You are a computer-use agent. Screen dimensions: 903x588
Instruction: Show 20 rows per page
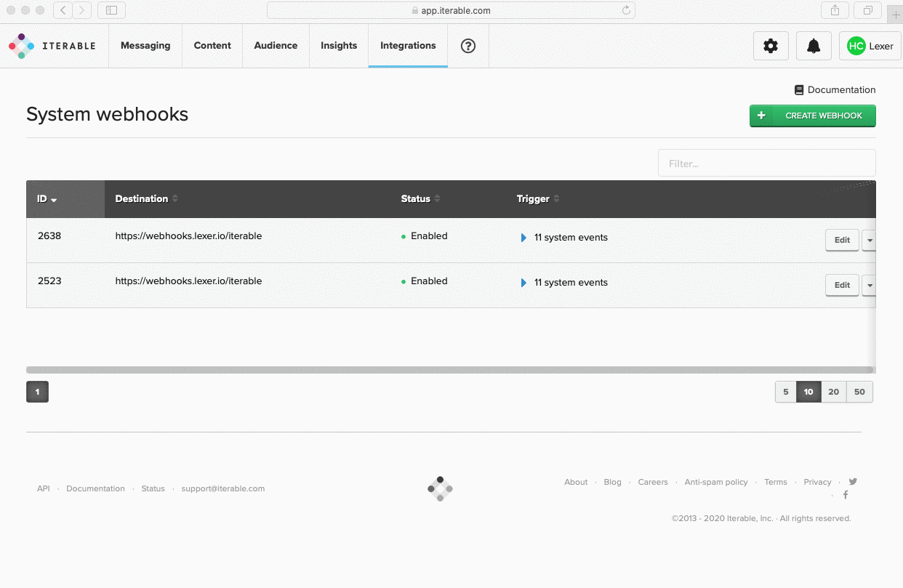point(834,392)
